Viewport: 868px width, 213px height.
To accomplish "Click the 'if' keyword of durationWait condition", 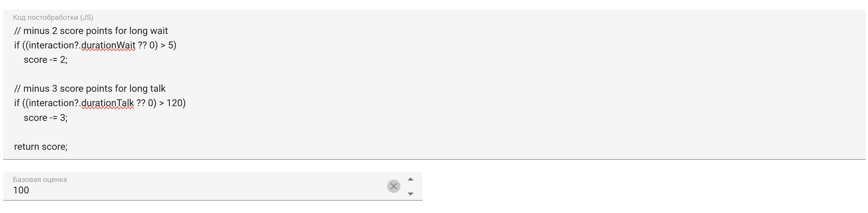I will point(17,45).
